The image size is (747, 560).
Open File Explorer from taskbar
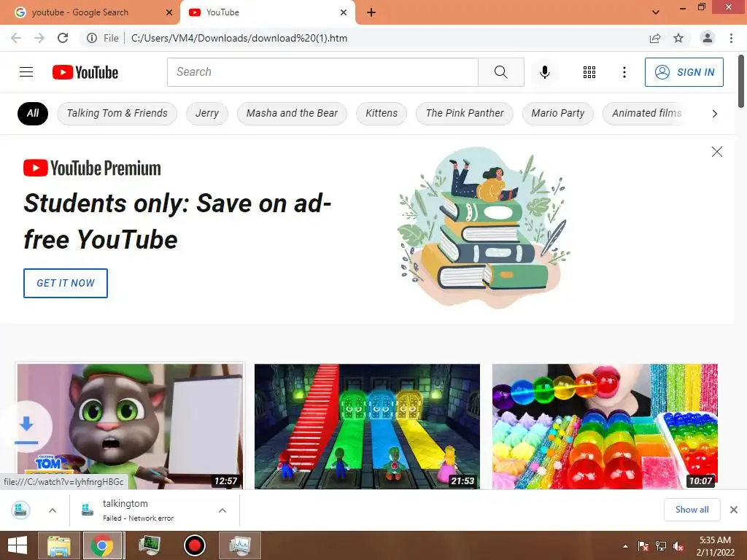[x=58, y=545]
